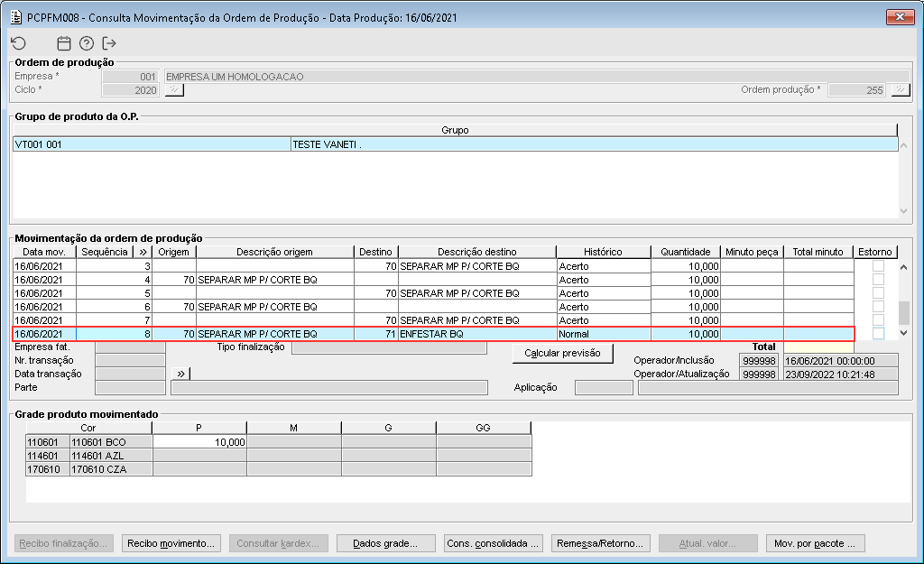Click the Calcular previsão button
The image size is (924, 564).
pyautogui.click(x=563, y=353)
